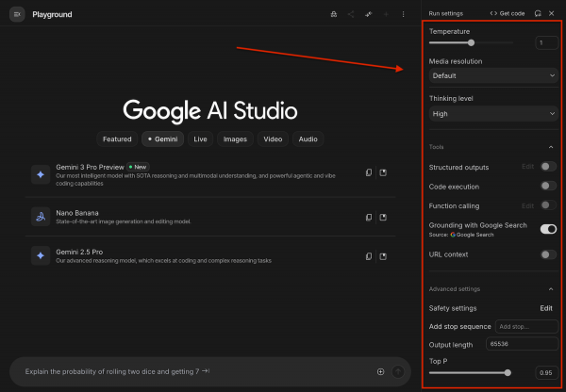This screenshot has width=566, height=392.
Task: Open the Thinking level dropdown
Action: click(493, 114)
